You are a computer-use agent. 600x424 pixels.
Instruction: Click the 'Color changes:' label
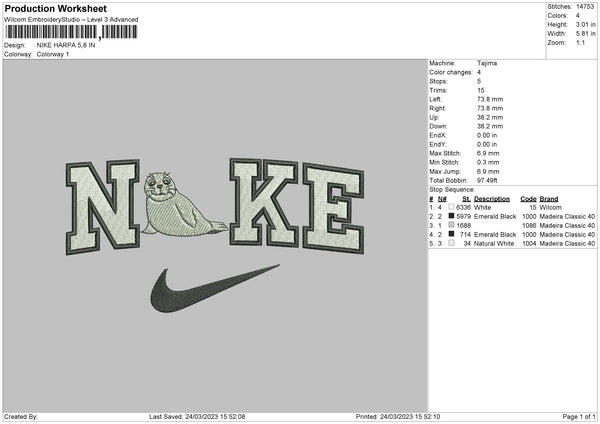click(451, 72)
